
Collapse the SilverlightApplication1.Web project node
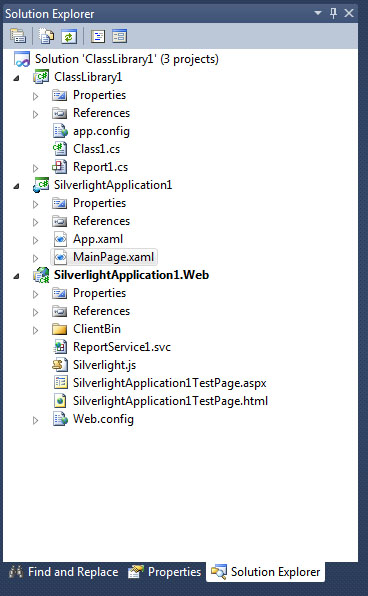(16, 276)
